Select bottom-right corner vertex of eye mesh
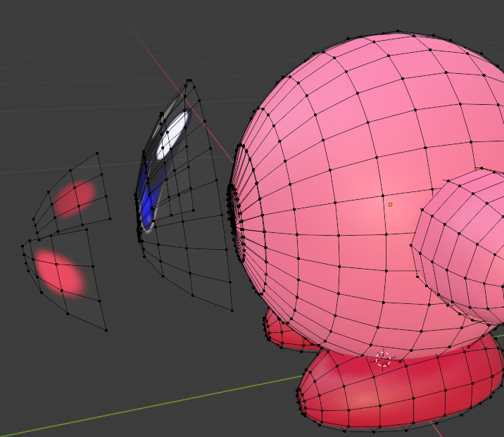504x437 pixels. [232, 310]
